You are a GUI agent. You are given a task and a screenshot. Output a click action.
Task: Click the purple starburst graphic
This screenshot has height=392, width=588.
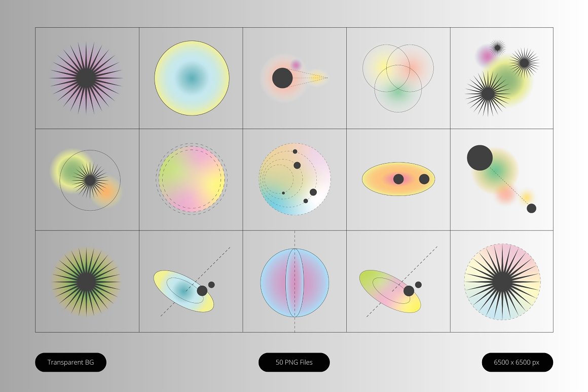click(x=87, y=78)
